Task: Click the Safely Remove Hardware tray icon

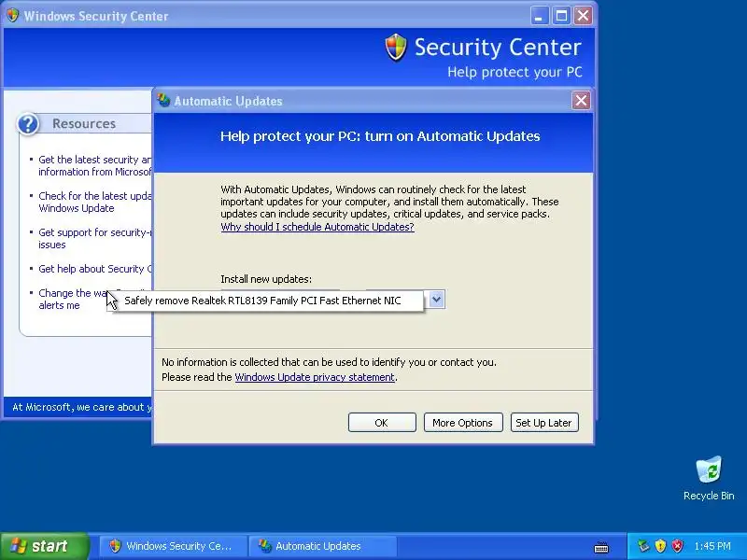Action: coord(643,546)
